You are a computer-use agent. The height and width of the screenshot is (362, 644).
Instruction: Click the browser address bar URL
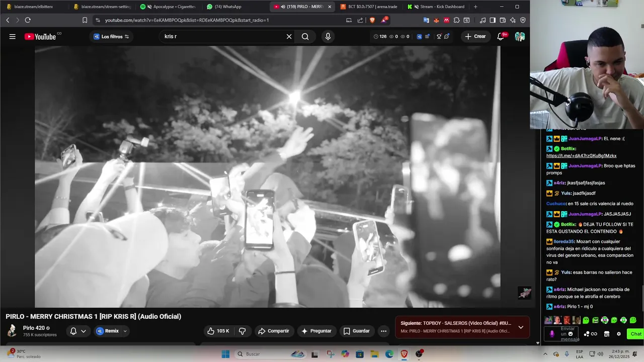(187, 20)
